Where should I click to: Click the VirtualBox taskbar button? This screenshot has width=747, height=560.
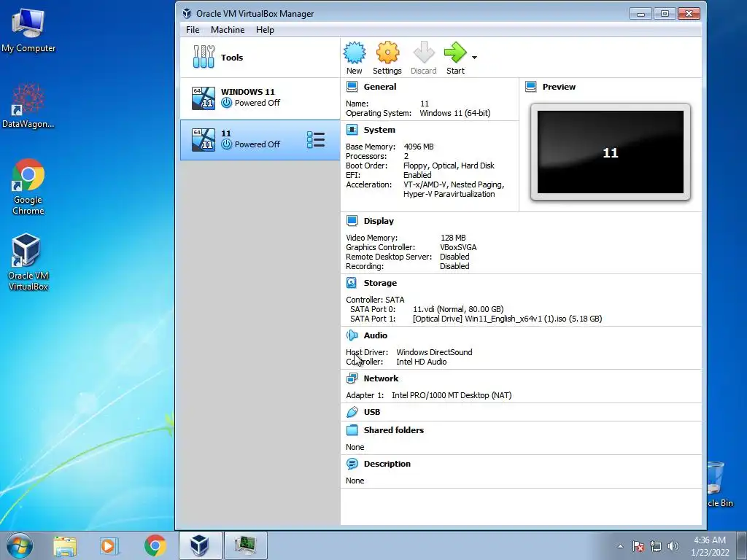[x=200, y=545]
